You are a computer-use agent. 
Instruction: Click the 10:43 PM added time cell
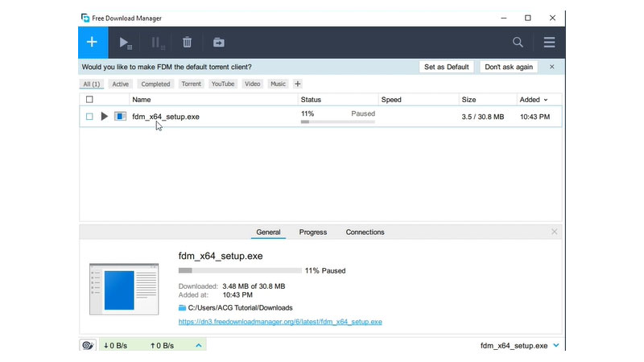[535, 117]
